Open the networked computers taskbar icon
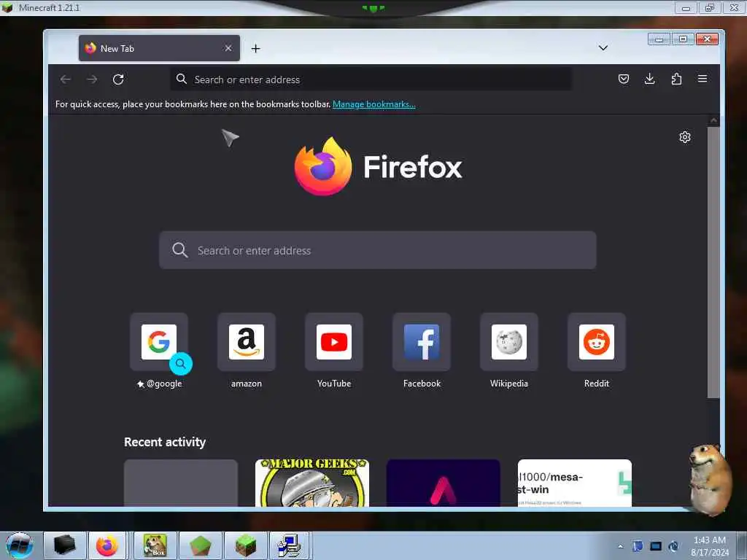747x560 pixels. 290,545
